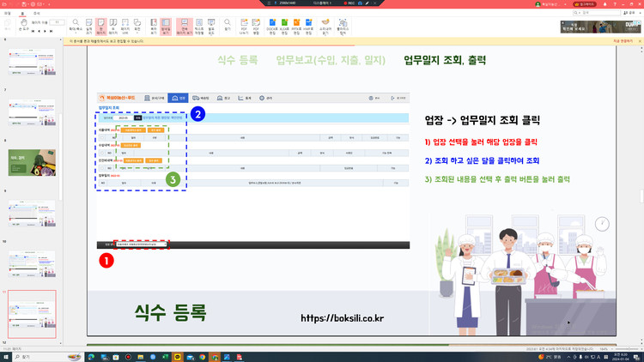Select the Annotation ribbon tab
This screenshot has height=362, width=644.
pyautogui.click(x=37, y=13)
